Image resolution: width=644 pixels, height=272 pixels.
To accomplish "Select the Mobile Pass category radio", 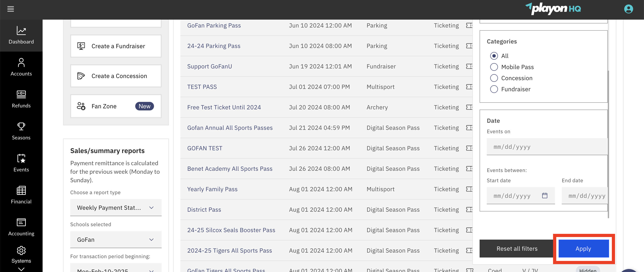I will coord(494,67).
